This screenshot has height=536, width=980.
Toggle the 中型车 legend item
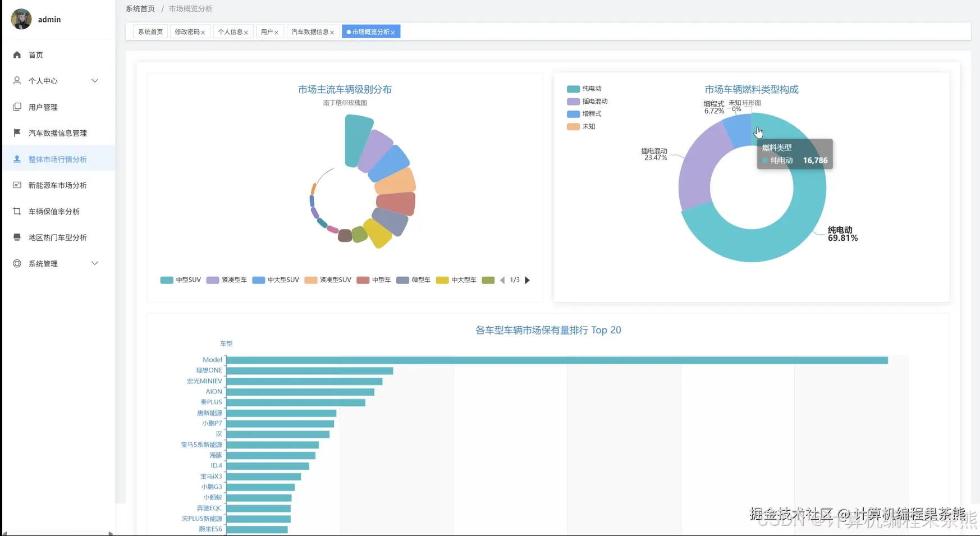click(374, 280)
